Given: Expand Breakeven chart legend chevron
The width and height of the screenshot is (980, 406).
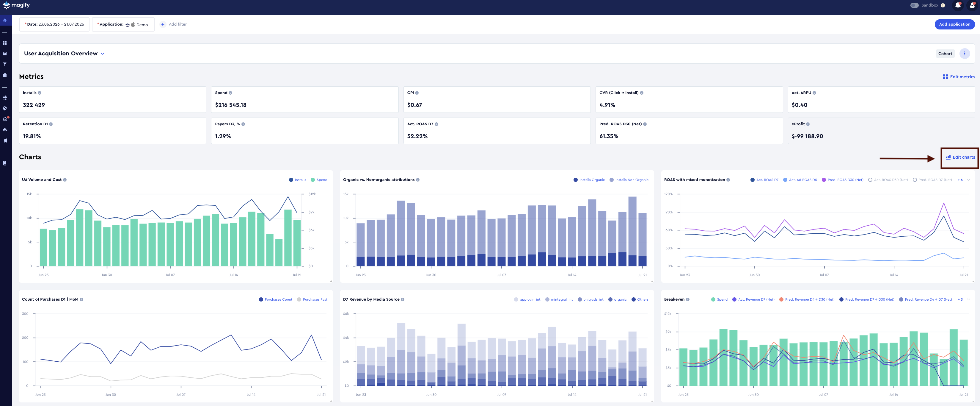Looking at the screenshot, I should (x=969, y=299).
